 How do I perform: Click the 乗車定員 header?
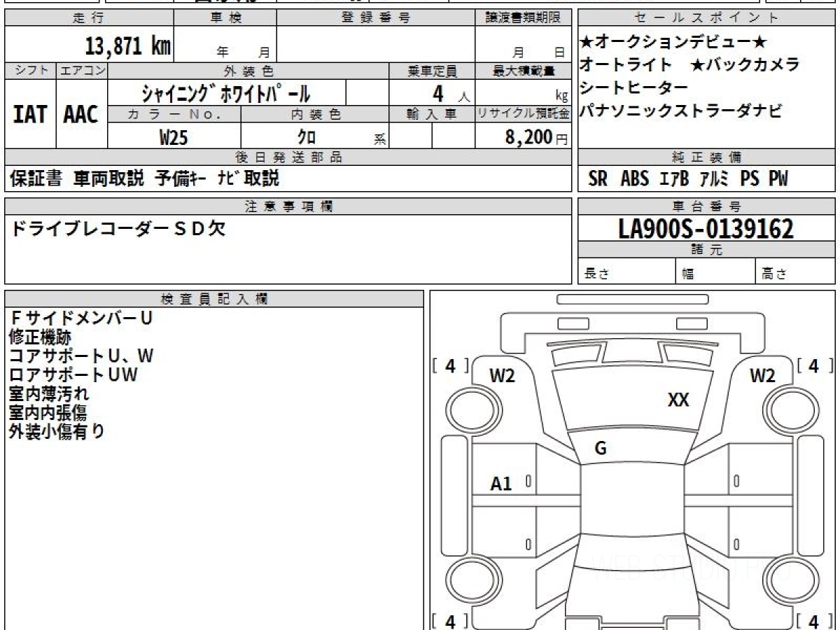pyautogui.click(x=432, y=71)
